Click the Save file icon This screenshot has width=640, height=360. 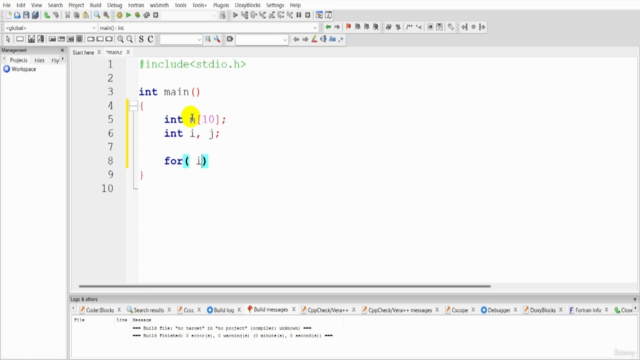26,16
